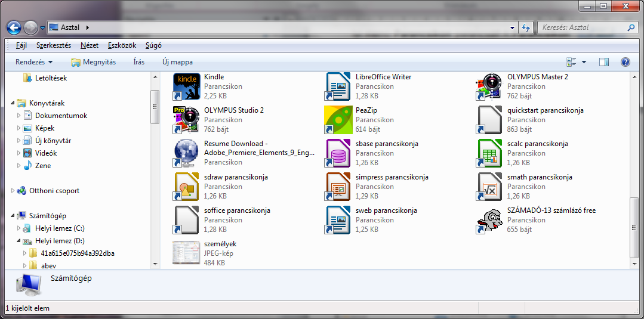Click the Könyvtárak library icon

pos(21,103)
